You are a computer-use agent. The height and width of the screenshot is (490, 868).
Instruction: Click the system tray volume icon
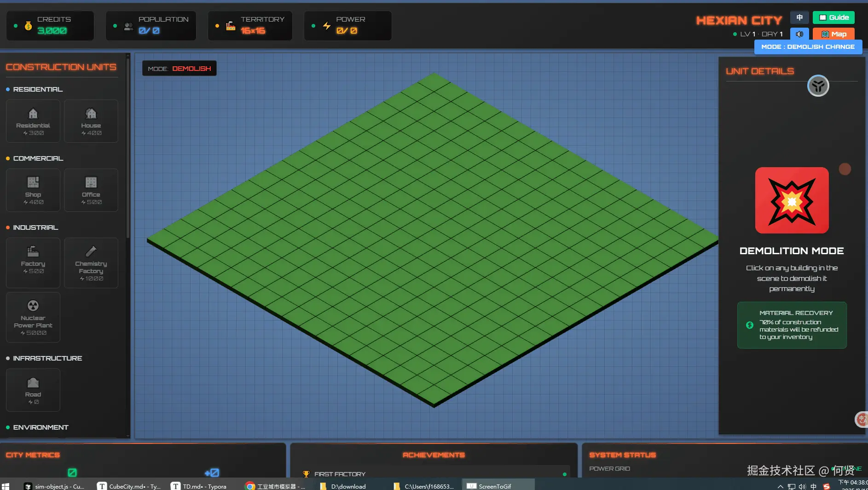coord(802,486)
